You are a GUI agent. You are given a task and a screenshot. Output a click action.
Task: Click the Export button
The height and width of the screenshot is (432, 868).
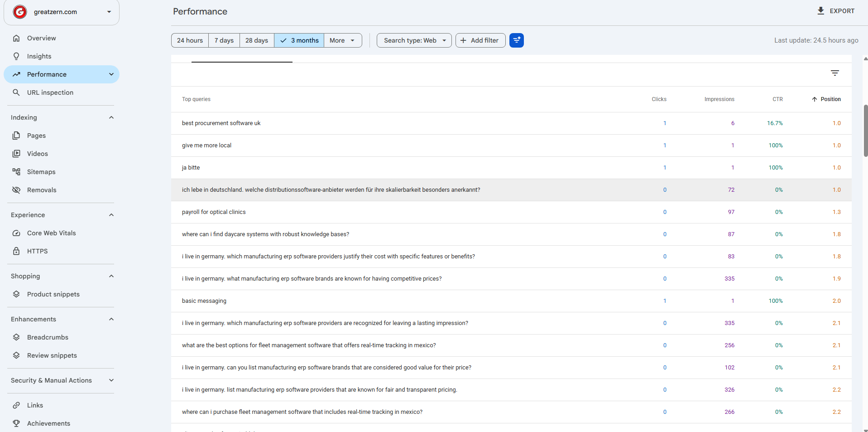835,11
